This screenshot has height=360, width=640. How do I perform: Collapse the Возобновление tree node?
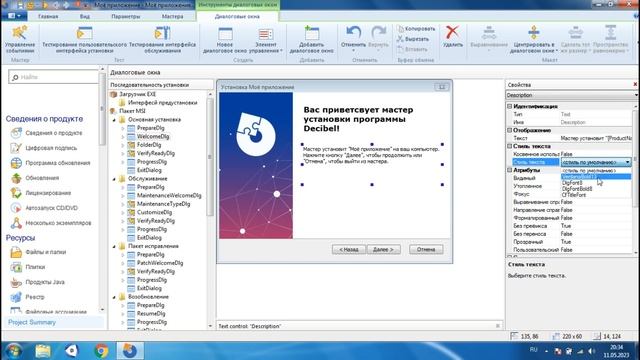pos(114,297)
